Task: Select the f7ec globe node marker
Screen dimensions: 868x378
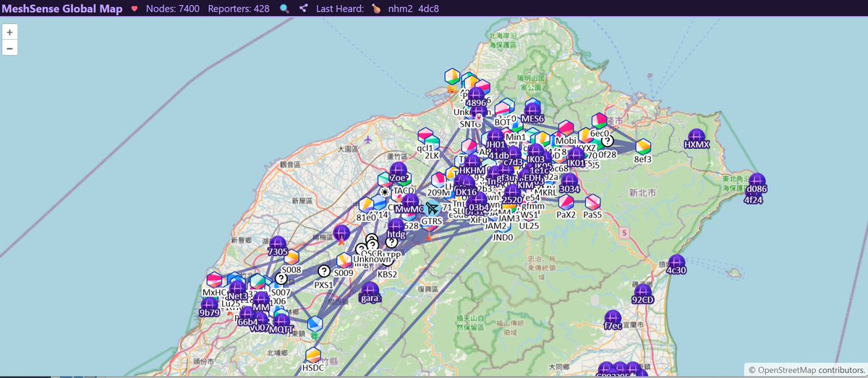Action: tap(613, 317)
